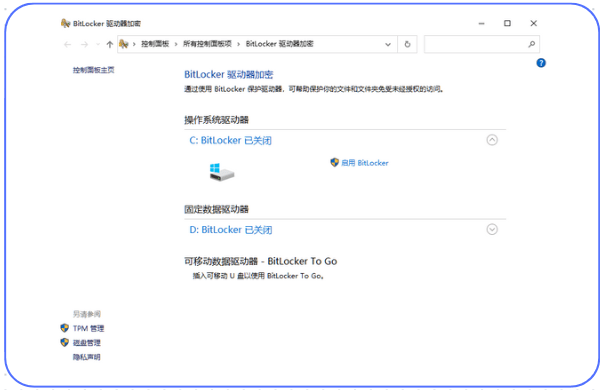Click 固定数据驱动器 section heading

pos(216,209)
